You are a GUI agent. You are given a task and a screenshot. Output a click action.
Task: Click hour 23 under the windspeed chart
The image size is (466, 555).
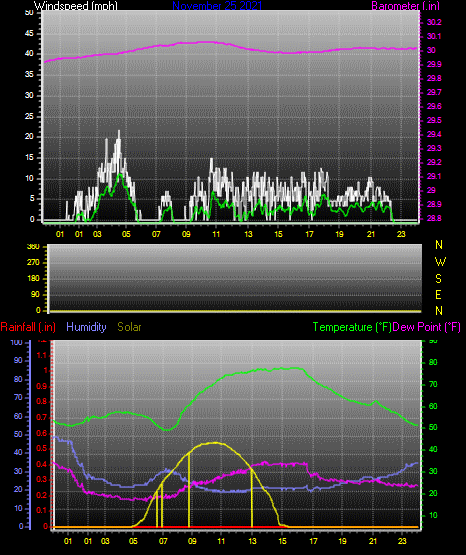click(401, 234)
